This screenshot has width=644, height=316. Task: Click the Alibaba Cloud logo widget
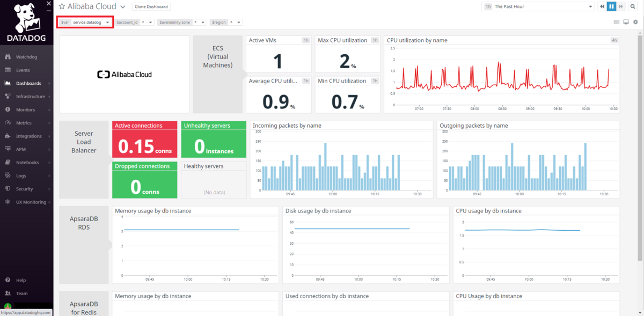(125, 75)
